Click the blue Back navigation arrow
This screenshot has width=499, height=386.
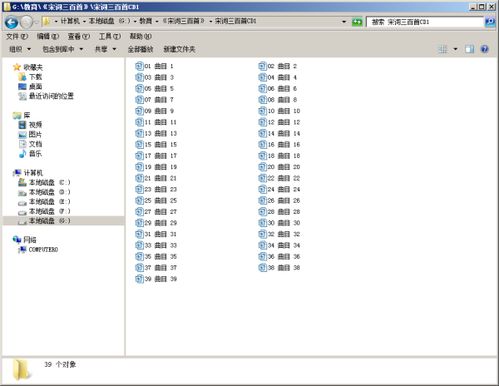point(12,22)
